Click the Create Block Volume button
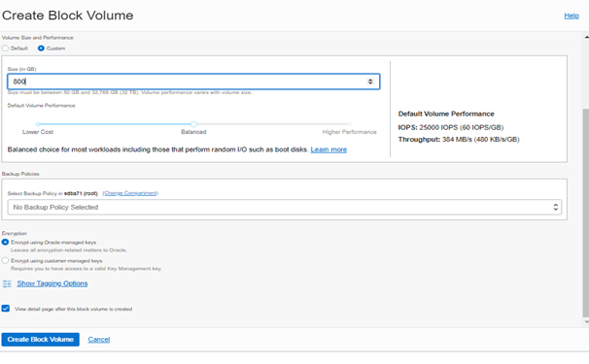Viewport: 589px width, 364px height. (x=40, y=339)
